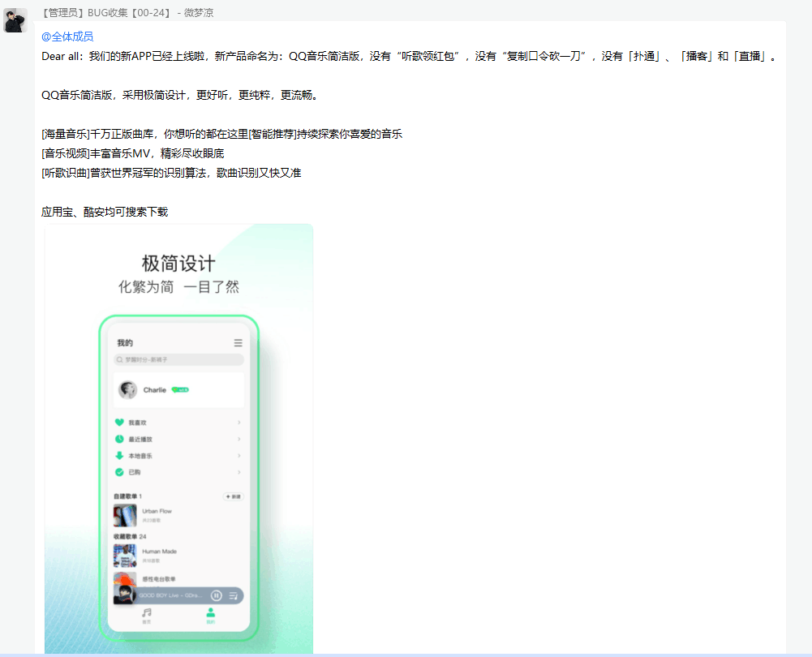Screen dimensions: 812x657
Task: Pause the playing track GOOD BOY Live
Action: pyautogui.click(x=217, y=596)
